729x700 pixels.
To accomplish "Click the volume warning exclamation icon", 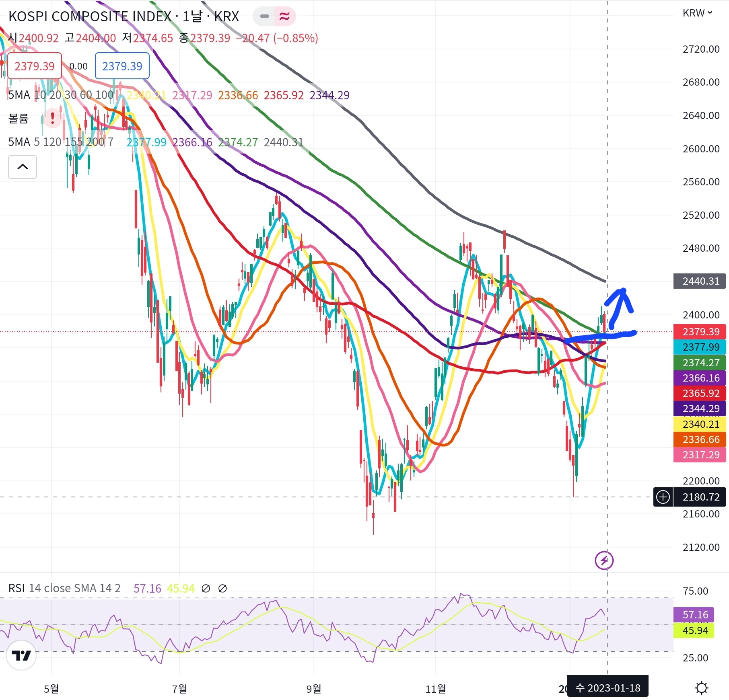I will tap(52, 118).
